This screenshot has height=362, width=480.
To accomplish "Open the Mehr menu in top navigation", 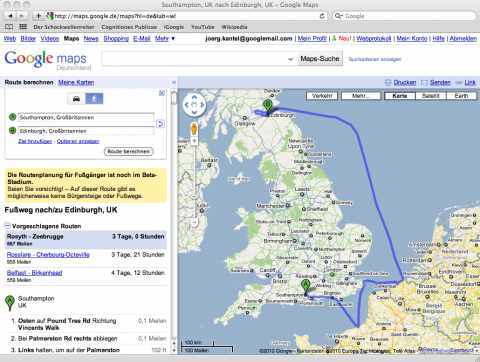I will point(165,39).
